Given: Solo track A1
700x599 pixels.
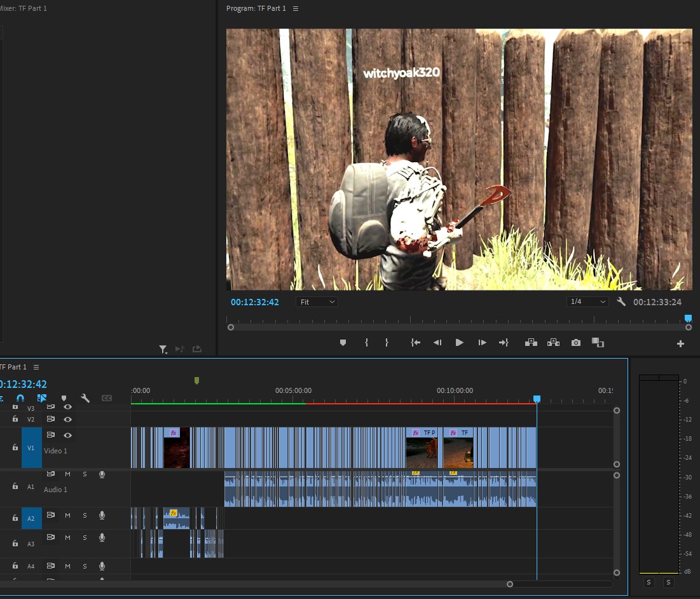Looking at the screenshot, I should pos(85,474).
